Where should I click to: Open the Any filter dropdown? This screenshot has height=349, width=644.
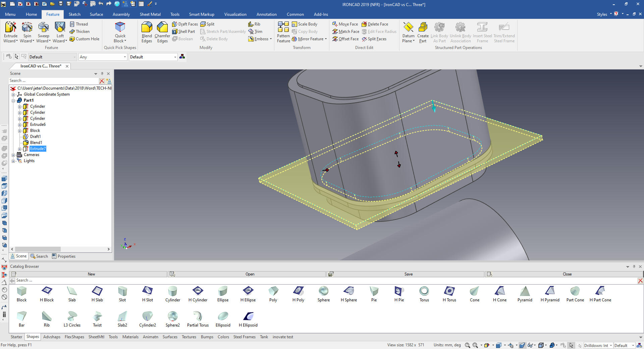coord(125,57)
